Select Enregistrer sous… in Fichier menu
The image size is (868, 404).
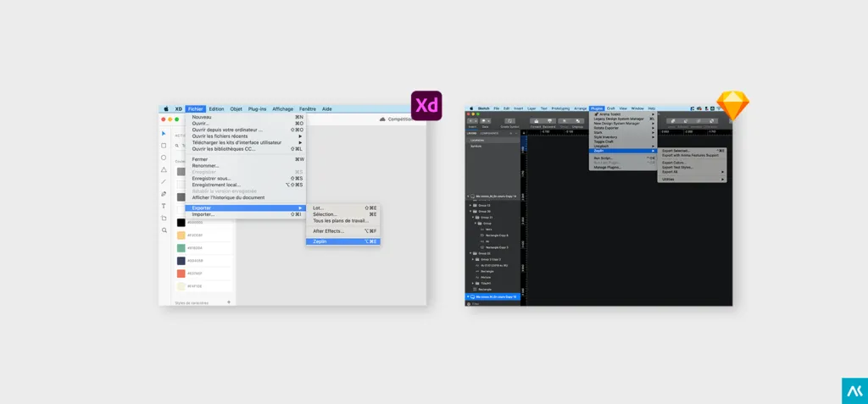pos(245,179)
